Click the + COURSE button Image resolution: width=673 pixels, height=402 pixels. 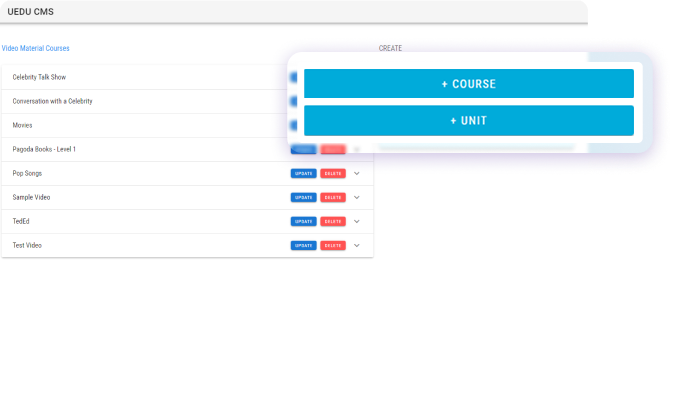[468, 84]
